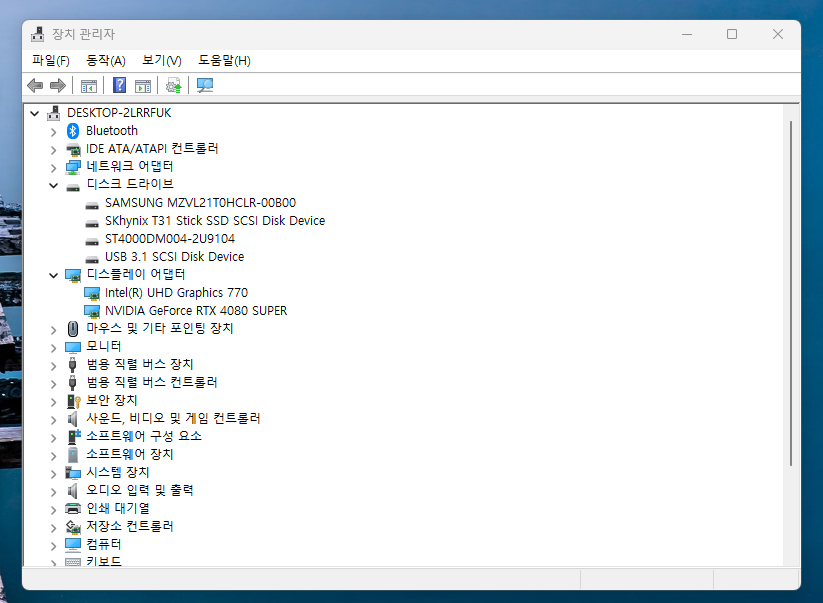Click Show/Hide Console Tree toolbar icon

[89, 86]
